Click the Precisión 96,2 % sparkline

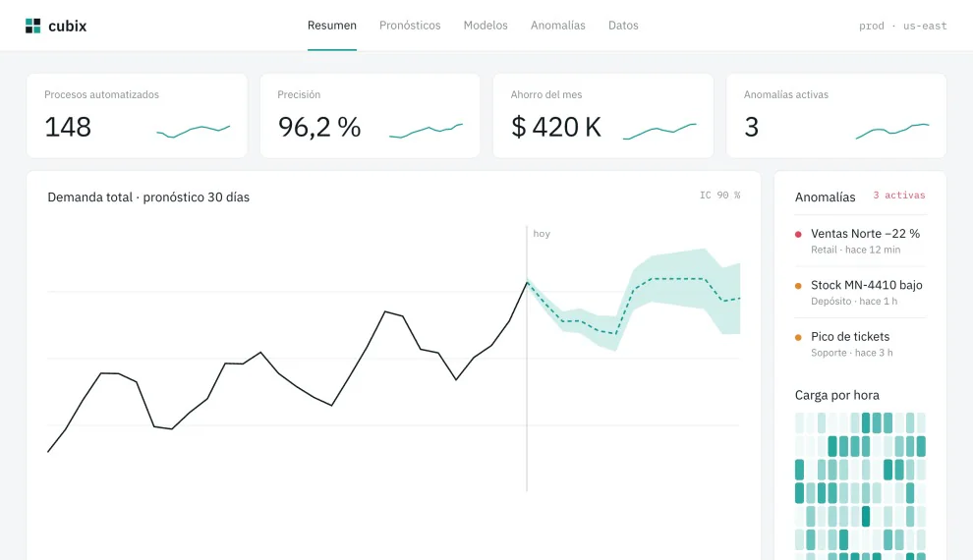426,131
